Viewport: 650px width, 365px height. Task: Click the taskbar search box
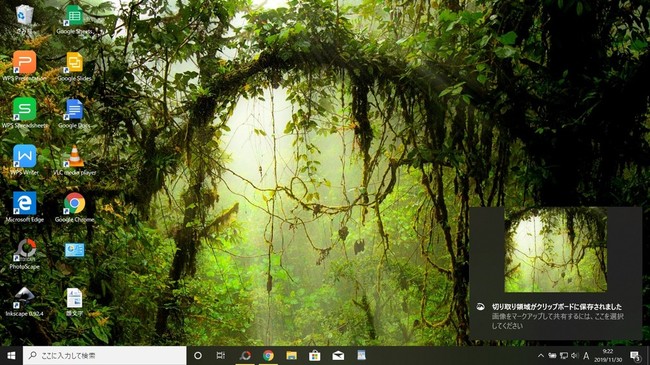(x=104, y=355)
